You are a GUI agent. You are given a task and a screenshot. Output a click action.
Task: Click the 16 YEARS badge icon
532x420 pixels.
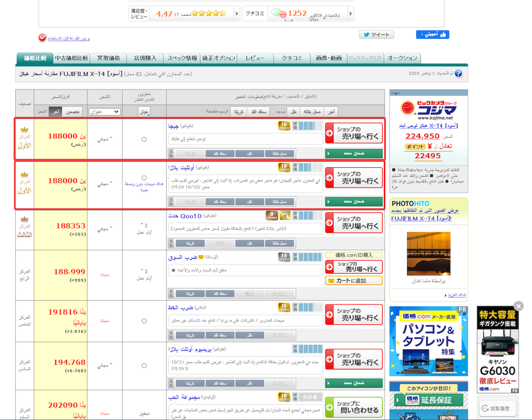point(284,126)
